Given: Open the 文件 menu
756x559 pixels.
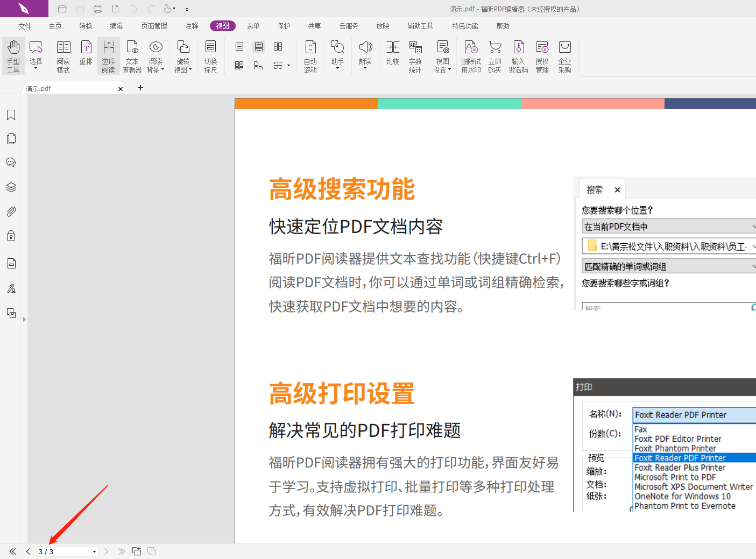Looking at the screenshot, I should tap(25, 26).
